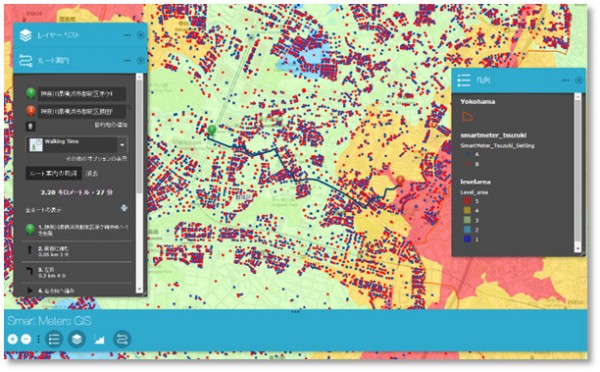600x372 pixels.
Task: Click the get directions button
Action: click(54, 173)
